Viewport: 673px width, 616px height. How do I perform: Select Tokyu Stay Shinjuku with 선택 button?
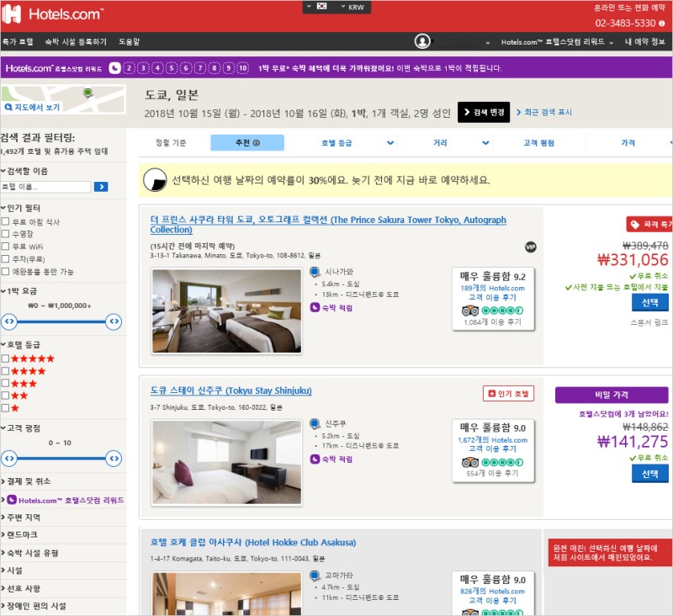649,474
